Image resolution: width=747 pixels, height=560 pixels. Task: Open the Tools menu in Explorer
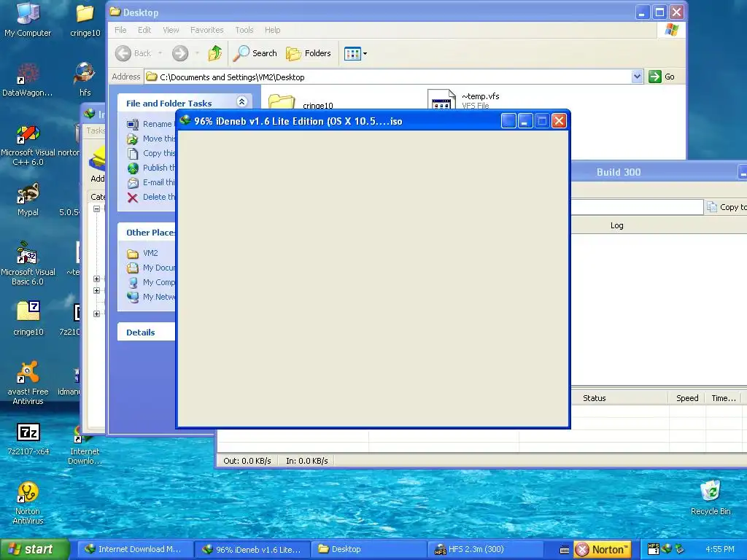click(x=244, y=30)
